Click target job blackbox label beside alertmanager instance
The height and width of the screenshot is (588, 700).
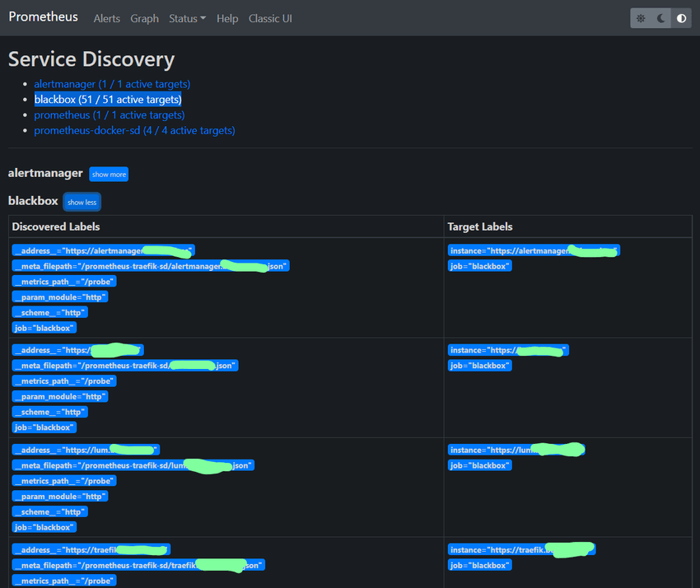pos(480,266)
